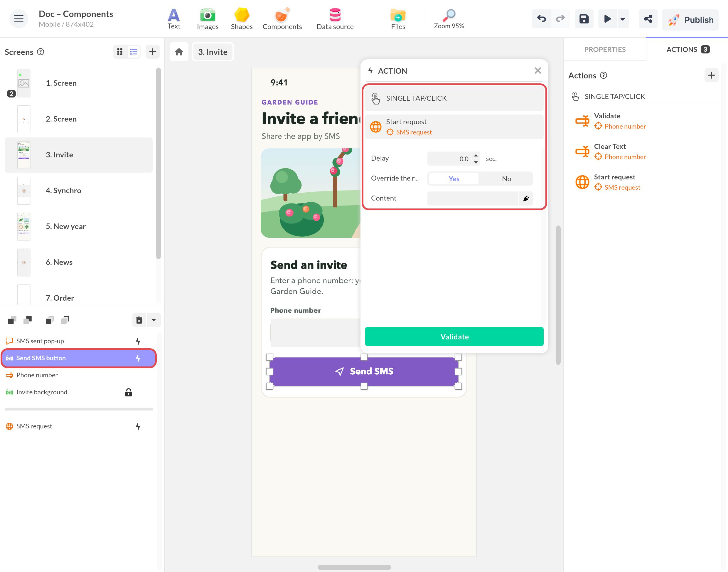This screenshot has width=728, height=572.
Task: Open the Data source tool
Action: 335,19
